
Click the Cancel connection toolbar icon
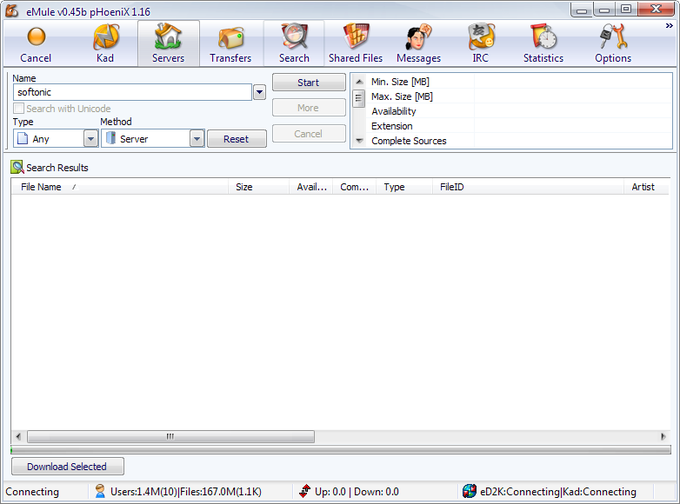click(x=36, y=44)
